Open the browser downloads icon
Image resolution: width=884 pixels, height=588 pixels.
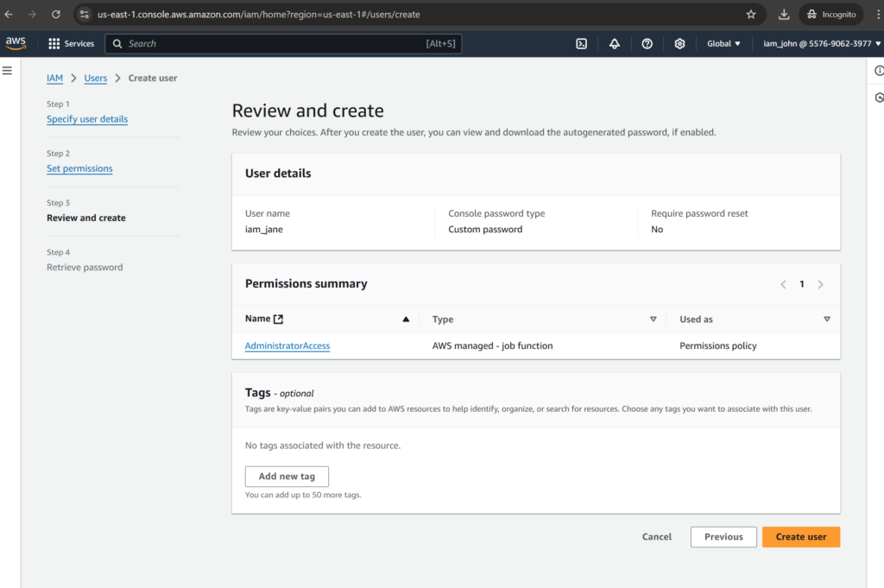784,15
